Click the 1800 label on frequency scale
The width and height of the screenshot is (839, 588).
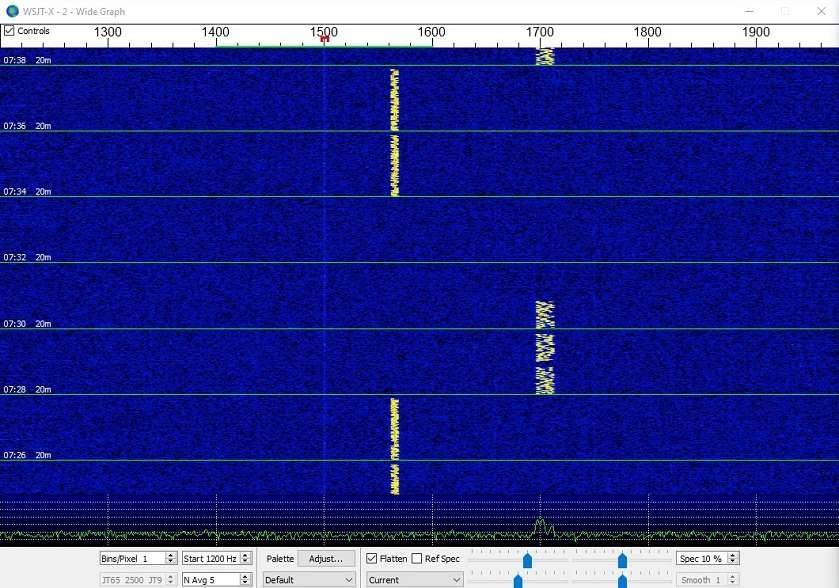click(x=647, y=32)
